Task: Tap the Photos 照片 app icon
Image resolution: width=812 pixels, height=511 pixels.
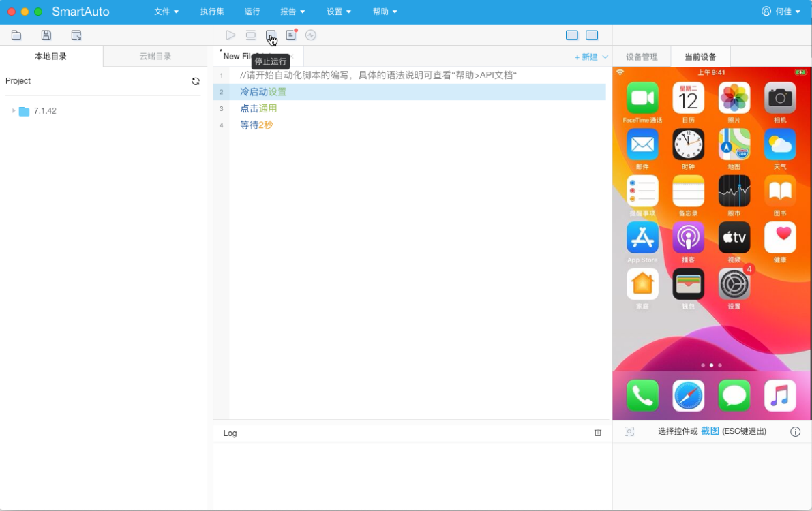Action: click(x=734, y=98)
